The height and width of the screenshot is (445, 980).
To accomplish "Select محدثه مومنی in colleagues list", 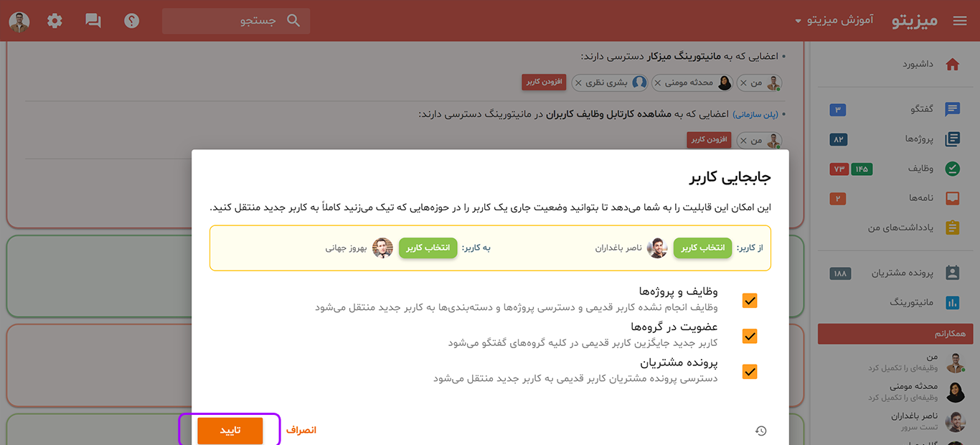I will tap(895, 392).
